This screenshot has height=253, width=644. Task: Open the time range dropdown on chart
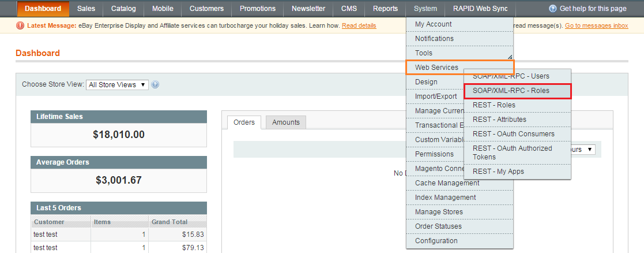[583, 150]
